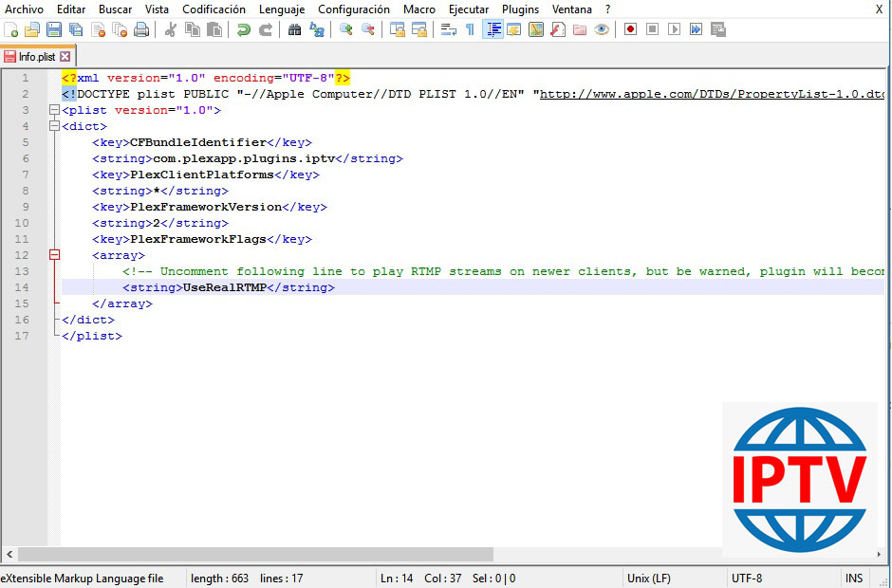892x588 pixels.
Task: Play the recorded macro
Action: click(x=674, y=29)
